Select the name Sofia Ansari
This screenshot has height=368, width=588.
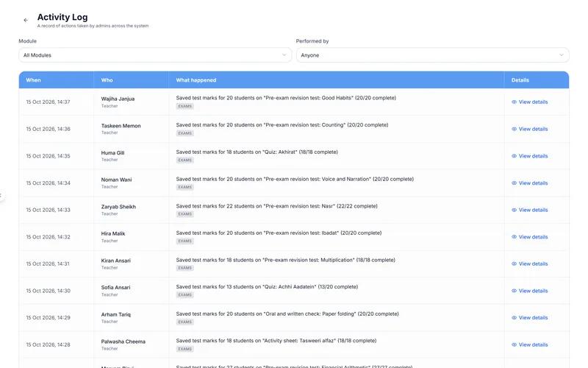(115, 288)
